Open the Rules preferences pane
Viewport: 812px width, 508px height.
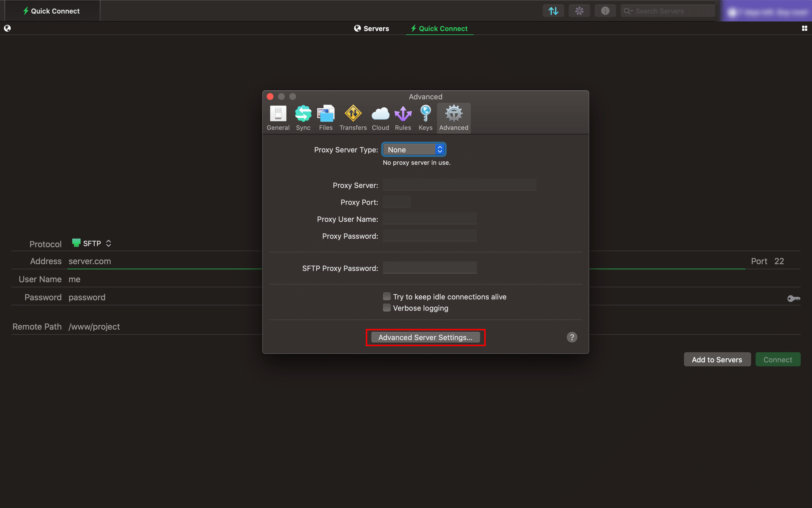[x=403, y=118]
